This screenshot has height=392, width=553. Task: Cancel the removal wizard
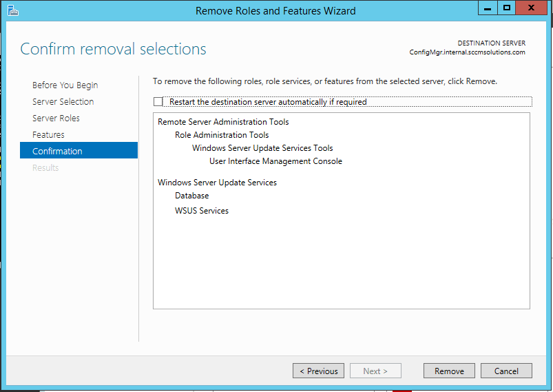[x=506, y=371]
